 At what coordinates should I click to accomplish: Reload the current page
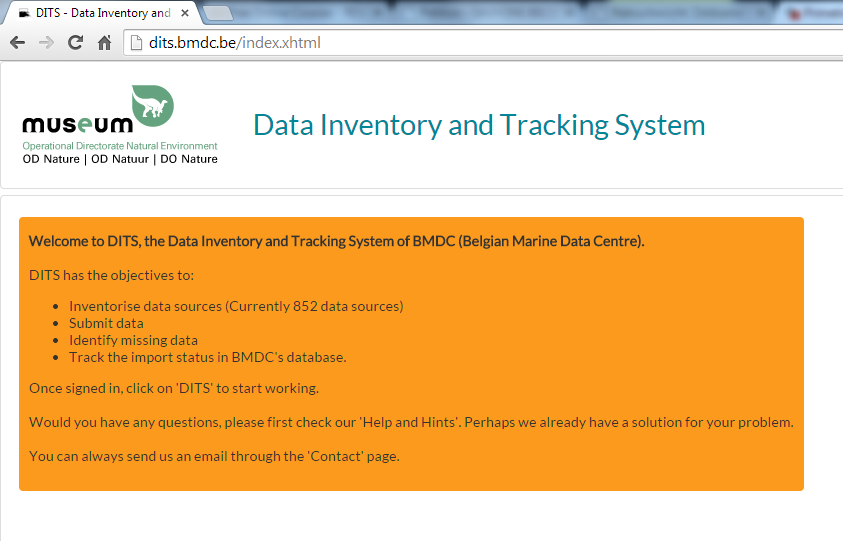click(x=75, y=43)
